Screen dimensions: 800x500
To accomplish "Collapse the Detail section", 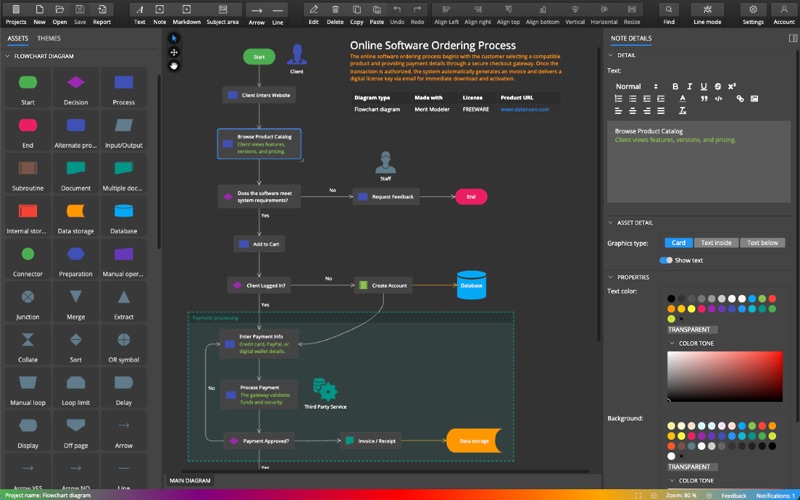I will (611, 55).
